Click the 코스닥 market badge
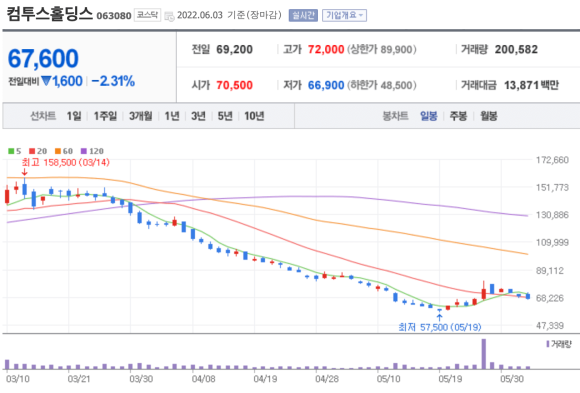 pyautogui.click(x=147, y=15)
